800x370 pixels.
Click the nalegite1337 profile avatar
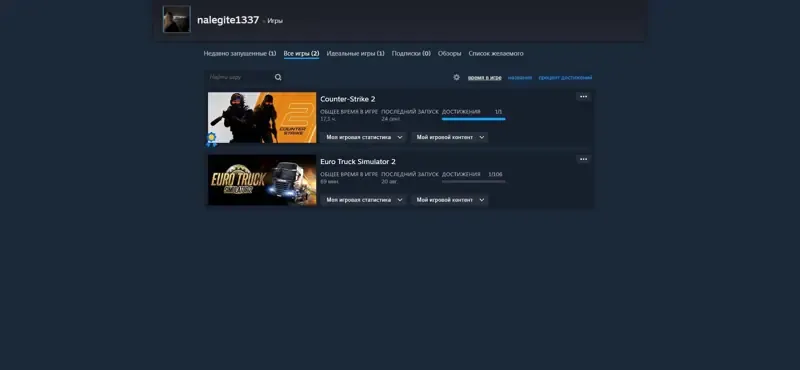click(177, 19)
